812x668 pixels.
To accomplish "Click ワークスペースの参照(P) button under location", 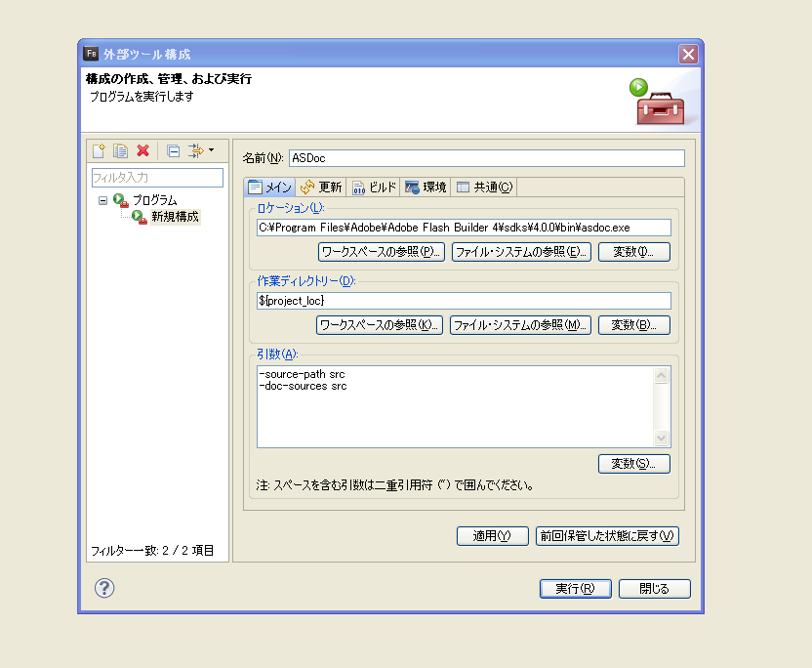I will pyautogui.click(x=382, y=252).
